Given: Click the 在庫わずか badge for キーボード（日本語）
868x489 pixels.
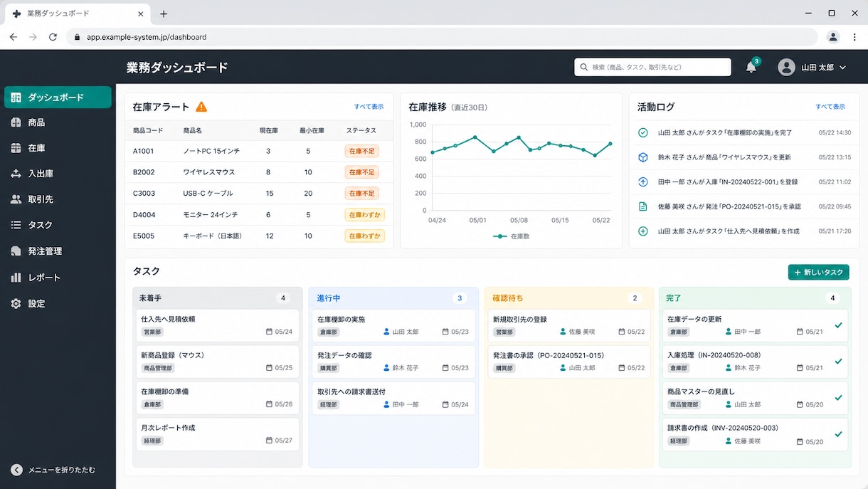Looking at the screenshot, I should (364, 236).
